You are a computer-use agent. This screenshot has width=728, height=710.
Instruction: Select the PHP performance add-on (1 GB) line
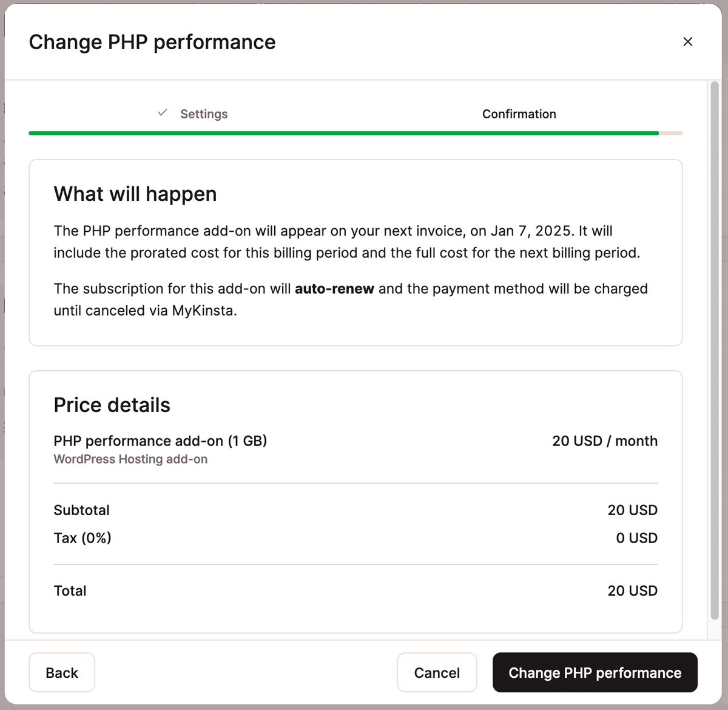tap(161, 441)
